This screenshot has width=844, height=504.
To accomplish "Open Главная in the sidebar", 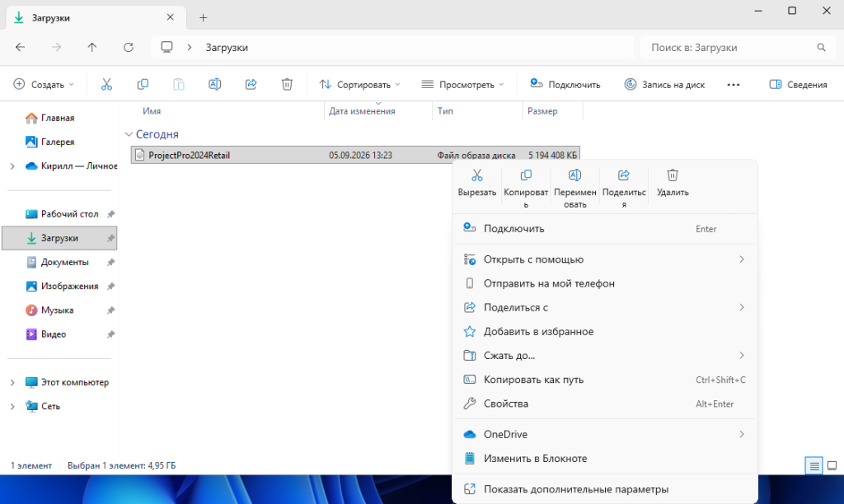I will [59, 118].
